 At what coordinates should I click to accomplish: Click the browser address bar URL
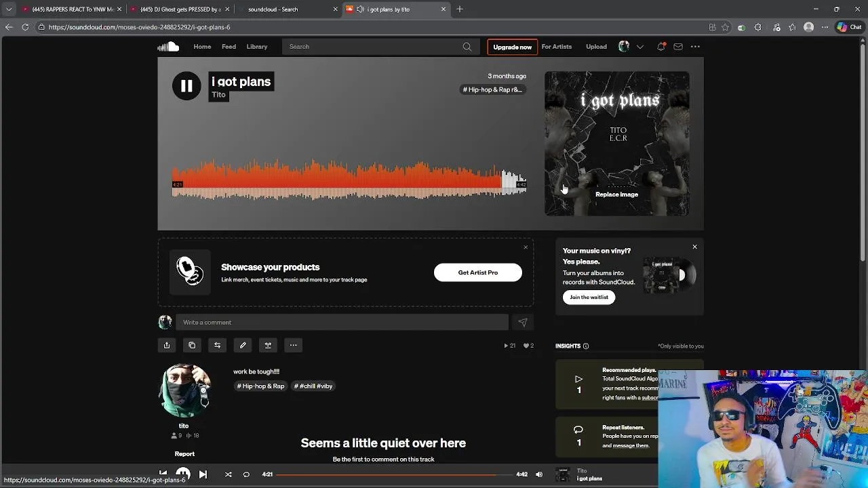tap(139, 27)
